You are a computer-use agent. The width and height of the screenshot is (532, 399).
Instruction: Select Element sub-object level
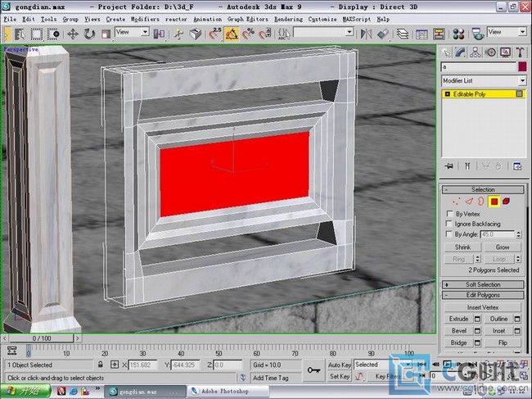click(506, 202)
